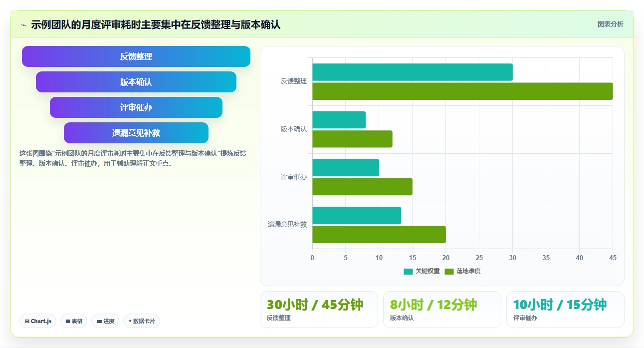The width and height of the screenshot is (644, 348).
Task: Click the green 评审催办 bar
Action: pyautogui.click(x=362, y=187)
